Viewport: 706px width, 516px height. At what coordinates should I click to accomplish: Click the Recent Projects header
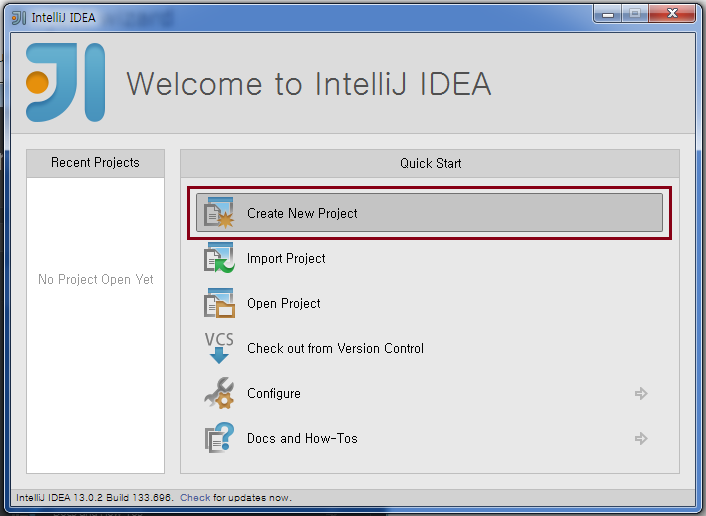95,163
